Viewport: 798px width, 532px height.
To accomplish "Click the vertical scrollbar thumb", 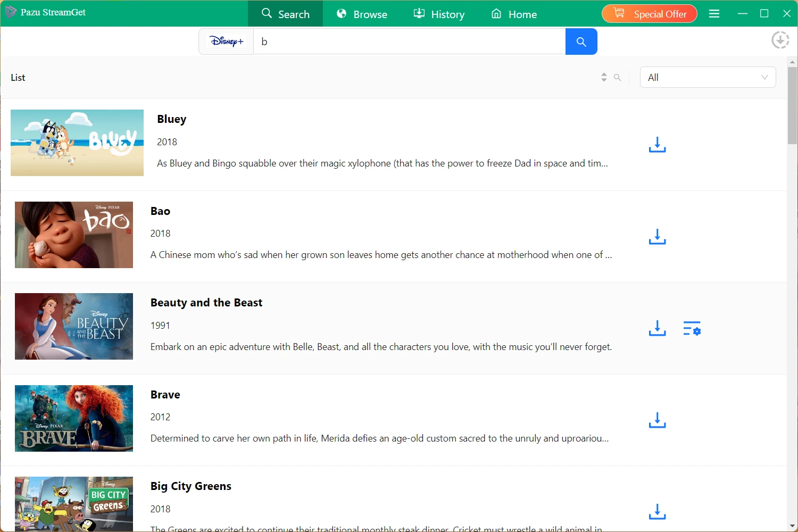I will 792,105.
